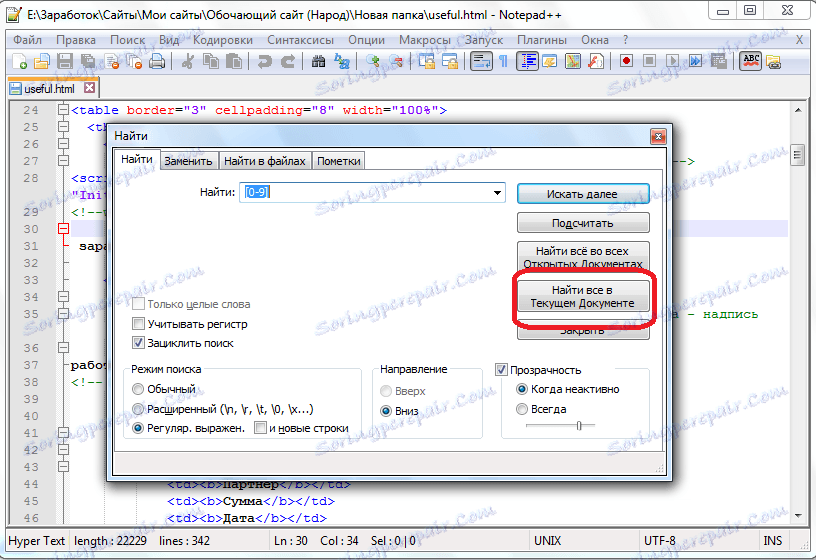816x560 pixels.
Task: Open Find via binoculars icon
Action: point(318,61)
